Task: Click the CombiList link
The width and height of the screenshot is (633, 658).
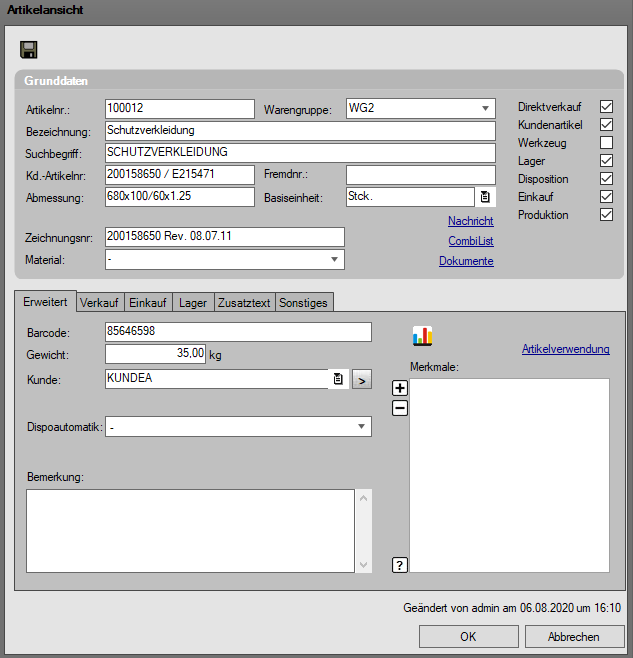Action: tap(471, 241)
